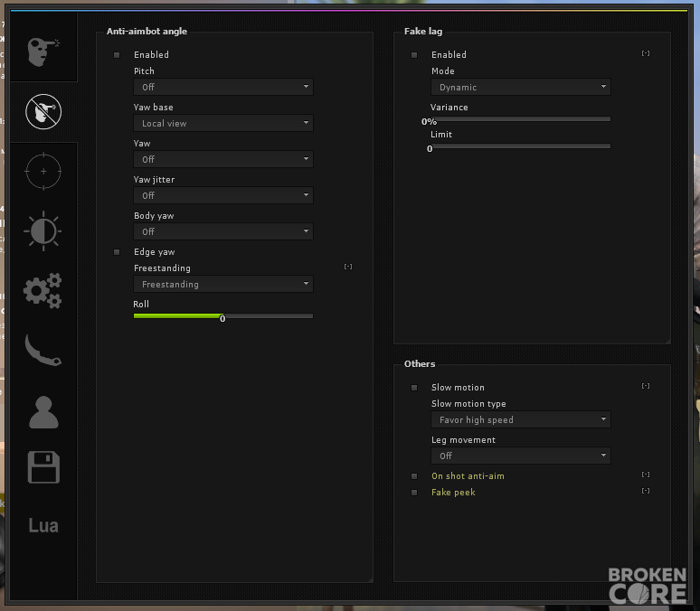700x611 pixels.
Task: Open the Body yaw dropdown
Action: (x=223, y=231)
